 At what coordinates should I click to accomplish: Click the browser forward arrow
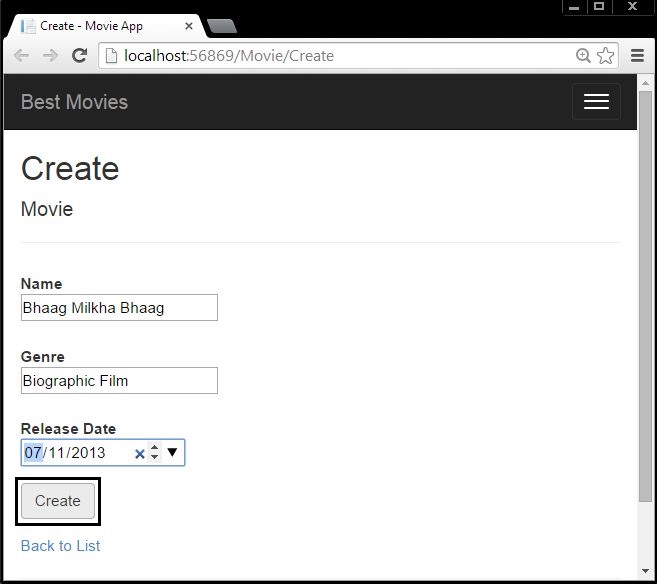50,55
